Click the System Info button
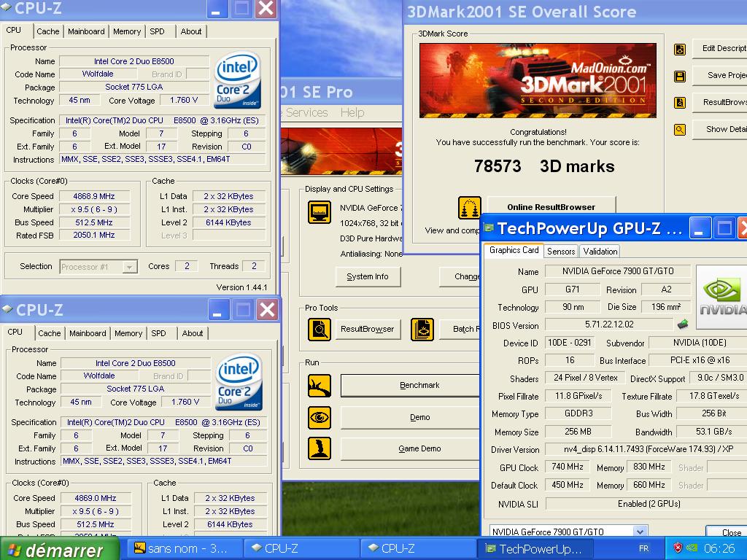The height and width of the screenshot is (560, 747). pos(368,276)
